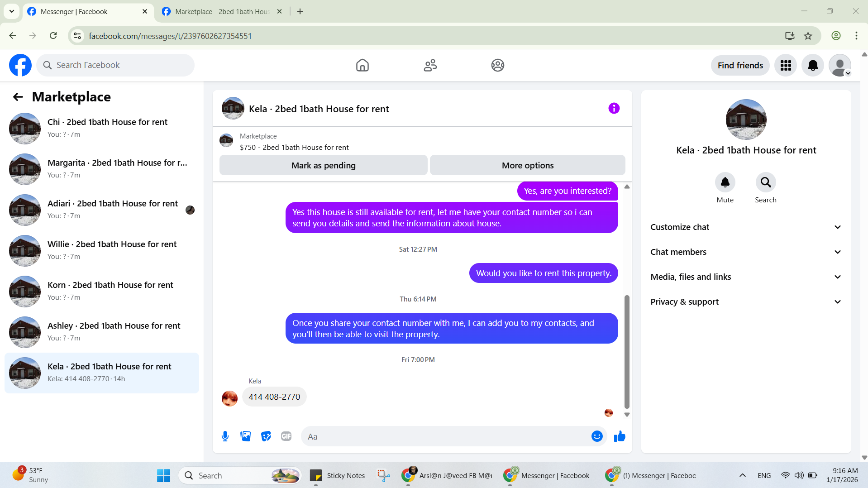Install app icon in address bar
The width and height of the screenshot is (868, 488).
point(790,36)
